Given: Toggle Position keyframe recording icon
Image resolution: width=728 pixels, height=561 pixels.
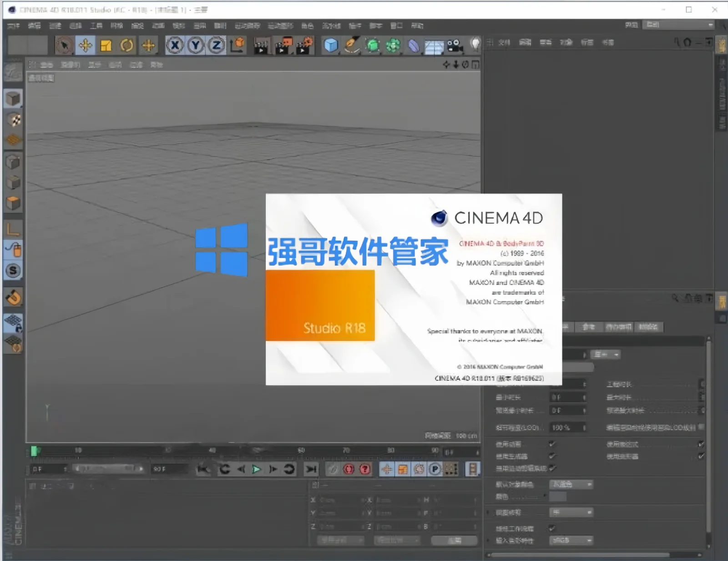Looking at the screenshot, I should click(386, 469).
